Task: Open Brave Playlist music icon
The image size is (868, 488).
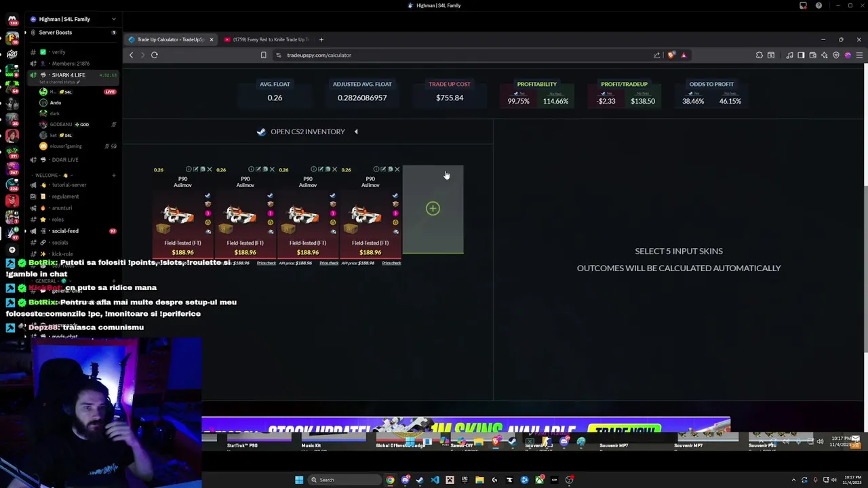Action: [789, 55]
